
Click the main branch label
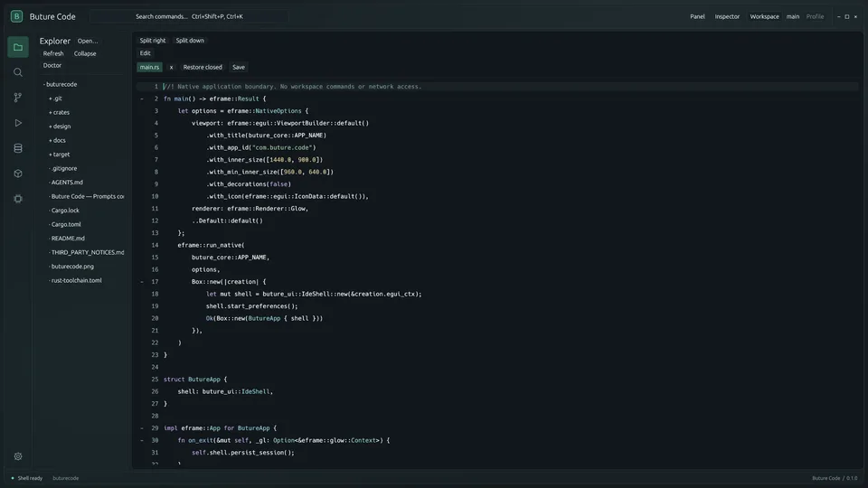(x=793, y=16)
